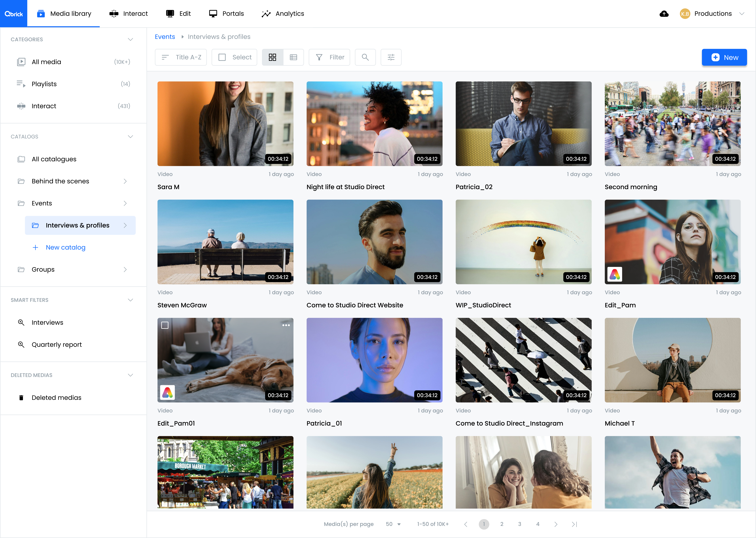Click the plus icon for New catalog
This screenshot has height=538, width=756.
[35, 248]
